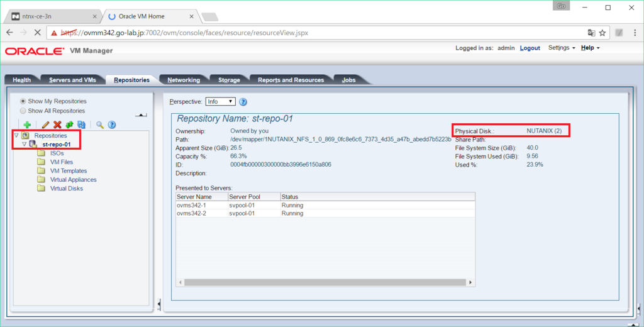Image resolution: width=644 pixels, height=327 pixels.
Task: Collapse the st-repo-01 tree node triangle
Action: coord(25,144)
